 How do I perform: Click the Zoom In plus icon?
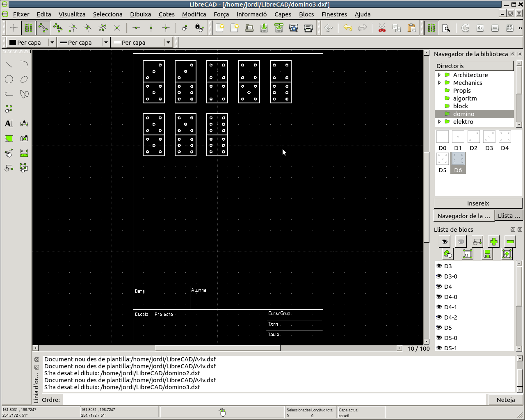point(480,28)
